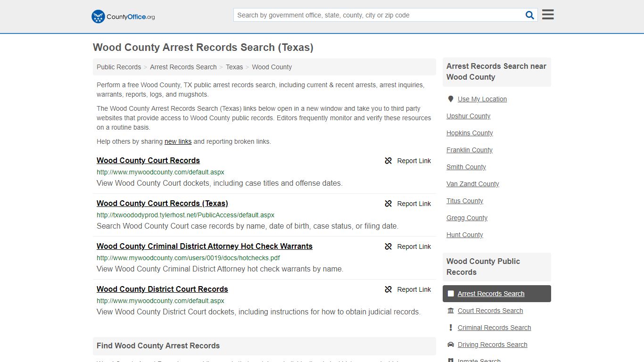Visit the txwoododyprod.tylerhost.net URL
Image resolution: width=644 pixels, height=362 pixels.
185,215
